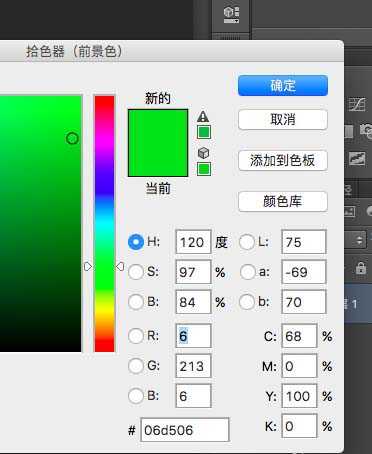The height and width of the screenshot is (454, 372).
Task: Click the 添加到色板 button
Action: coord(283,161)
